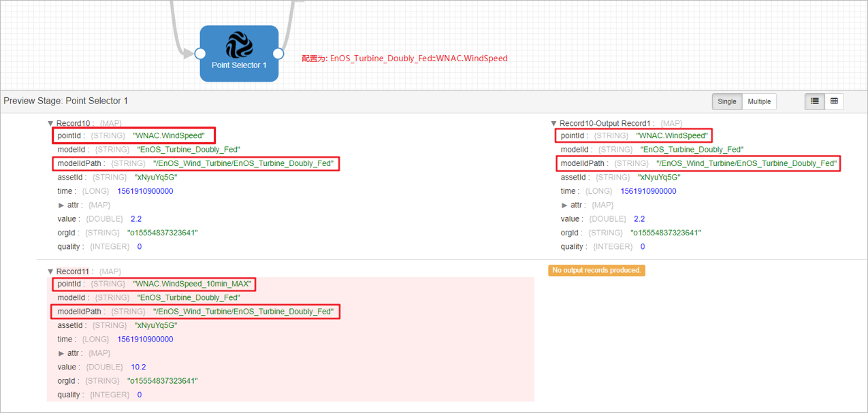This screenshot has width=868, height=413.
Task: Collapse the Record10 record
Action: [50, 123]
